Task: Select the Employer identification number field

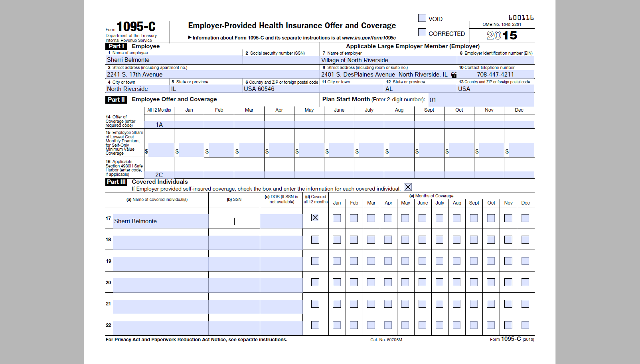Action: [495, 60]
